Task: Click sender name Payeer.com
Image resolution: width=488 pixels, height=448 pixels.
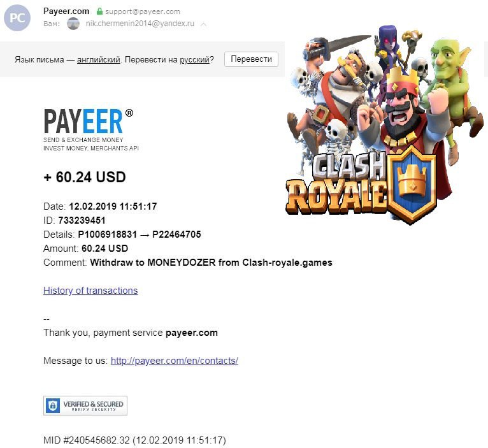Action: 66,11
